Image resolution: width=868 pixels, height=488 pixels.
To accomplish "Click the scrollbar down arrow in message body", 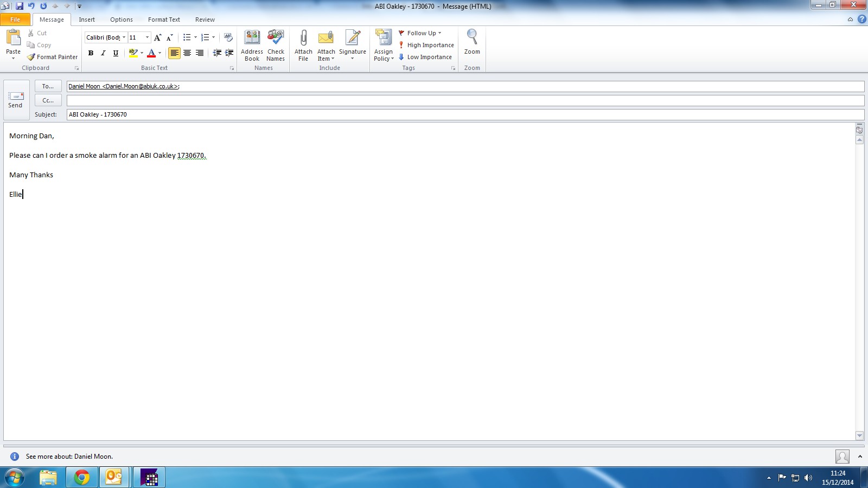I will tap(859, 435).
